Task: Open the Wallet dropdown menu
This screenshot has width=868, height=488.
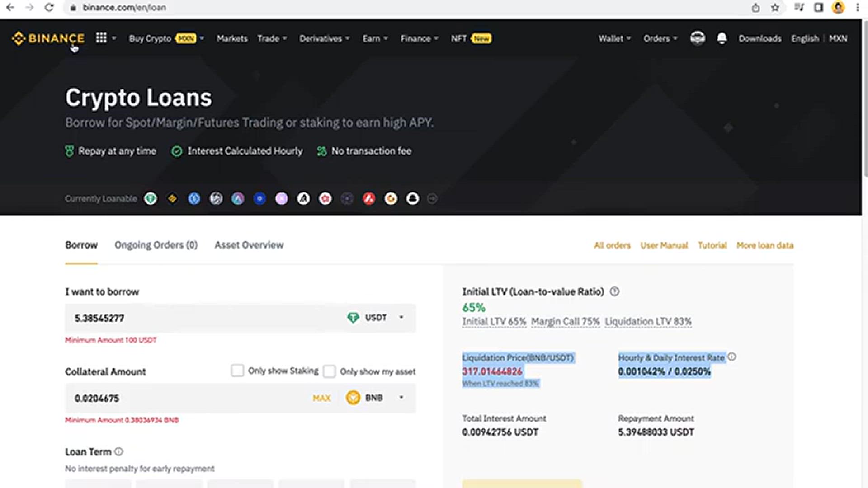Action: pyautogui.click(x=614, y=38)
